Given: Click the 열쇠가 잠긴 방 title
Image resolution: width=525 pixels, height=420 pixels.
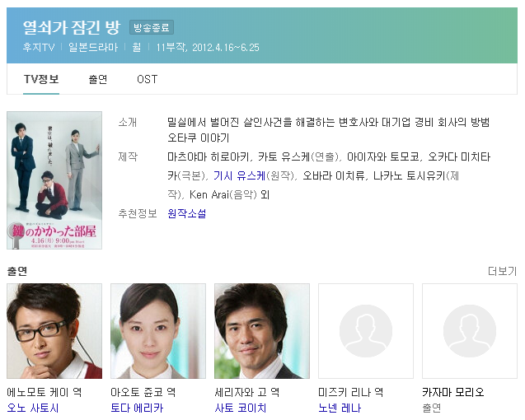Looking at the screenshot, I should point(72,27).
